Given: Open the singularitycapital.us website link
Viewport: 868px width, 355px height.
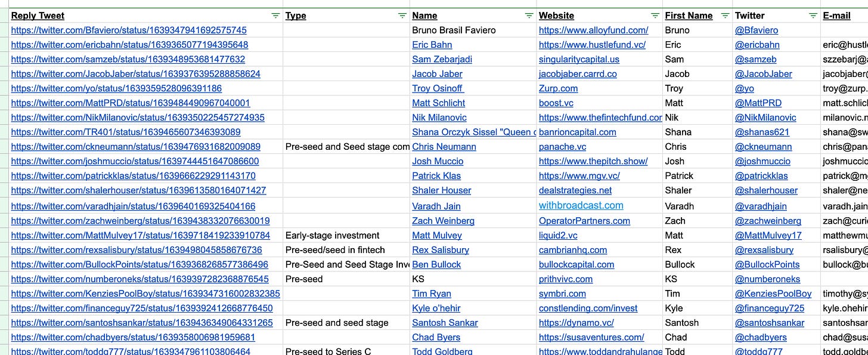Looking at the screenshot, I should coord(579,59).
